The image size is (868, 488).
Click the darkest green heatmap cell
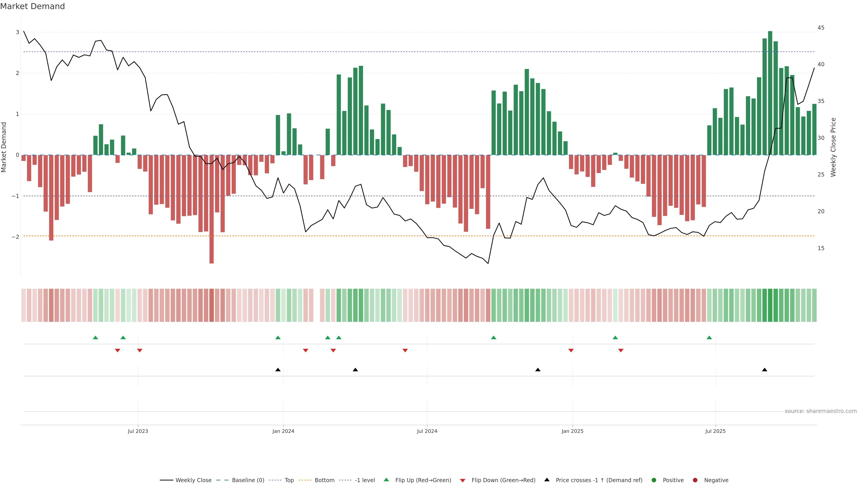coord(770,305)
